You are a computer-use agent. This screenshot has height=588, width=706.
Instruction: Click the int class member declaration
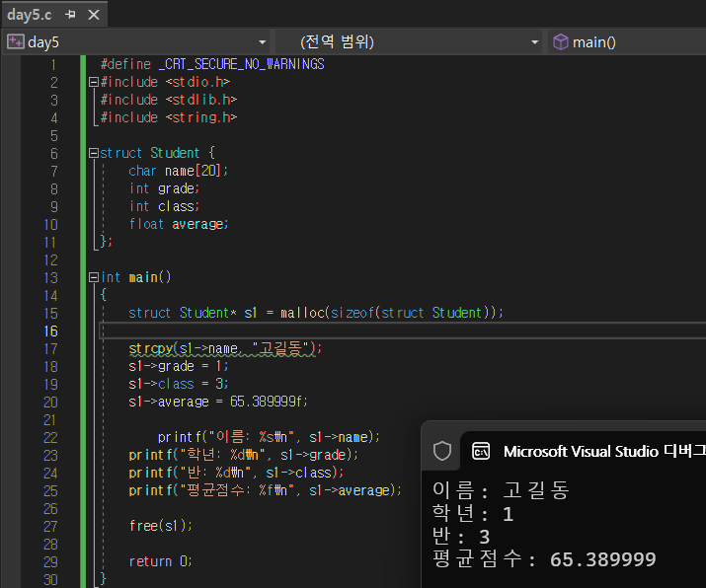164,206
